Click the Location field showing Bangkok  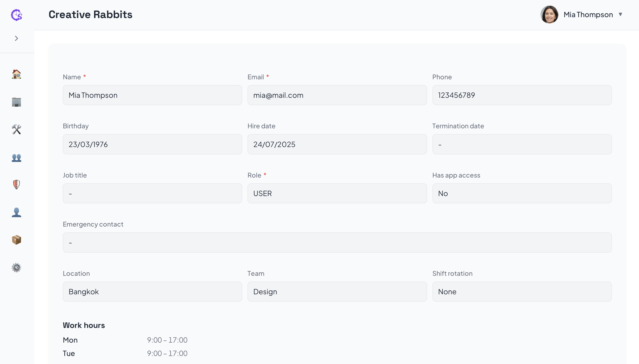coord(152,292)
